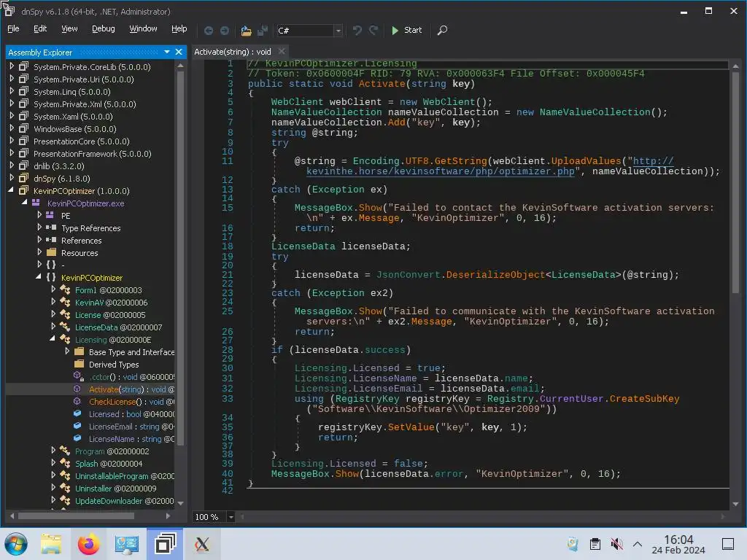The height and width of the screenshot is (560, 747).
Task: Open the C# language dropdown
Action: (338, 31)
